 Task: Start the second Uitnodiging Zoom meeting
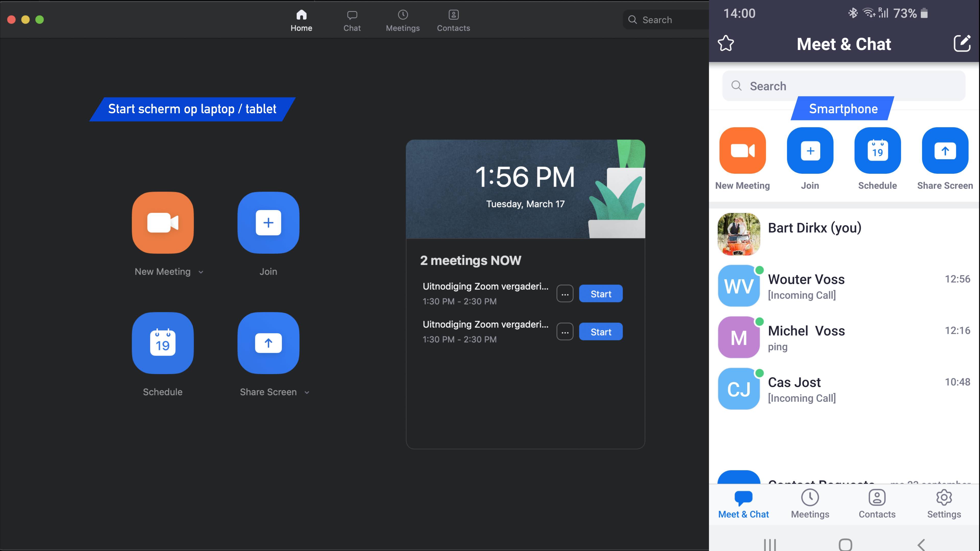(600, 332)
